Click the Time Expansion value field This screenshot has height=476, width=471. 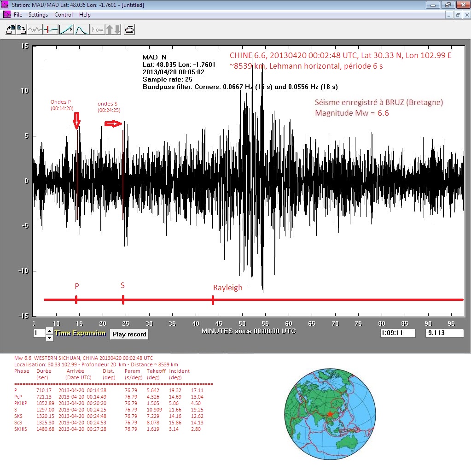point(39,333)
